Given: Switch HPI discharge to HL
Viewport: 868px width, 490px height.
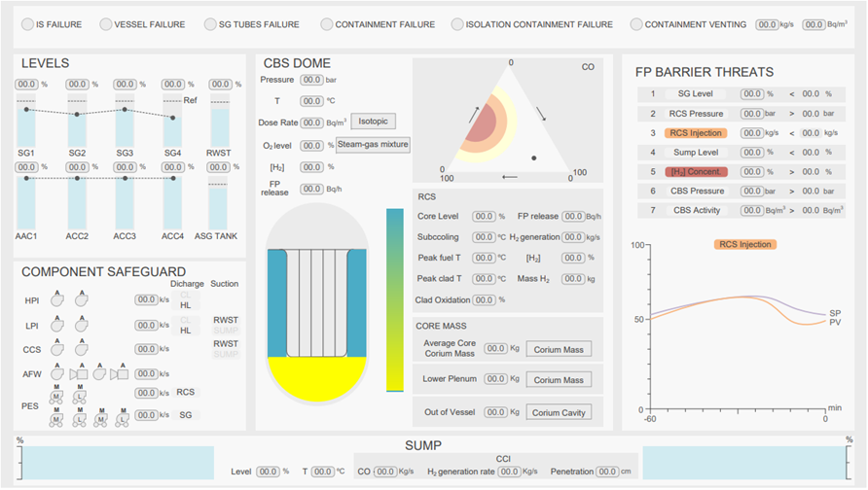Looking at the screenshot, I should click(x=185, y=307).
